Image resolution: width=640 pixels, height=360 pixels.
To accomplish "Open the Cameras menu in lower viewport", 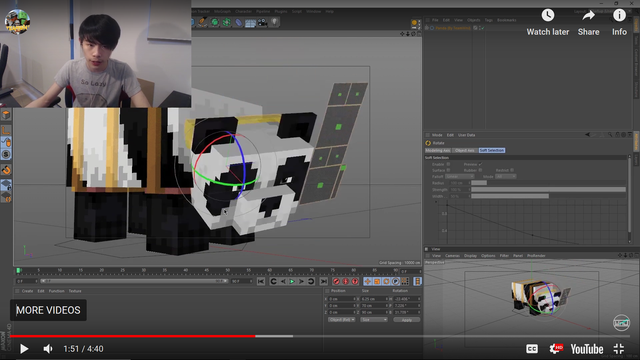I will [452, 256].
